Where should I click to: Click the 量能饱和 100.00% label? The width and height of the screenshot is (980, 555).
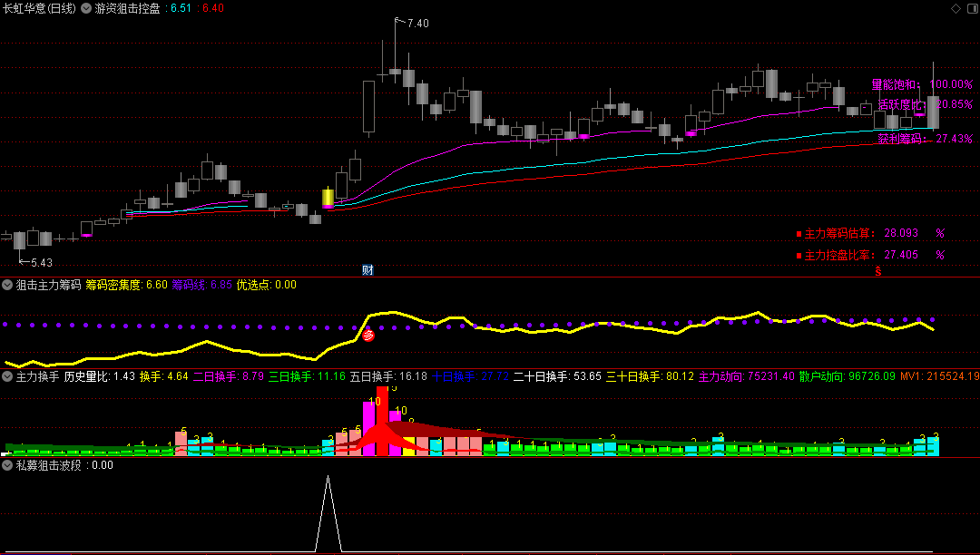click(x=922, y=84)
